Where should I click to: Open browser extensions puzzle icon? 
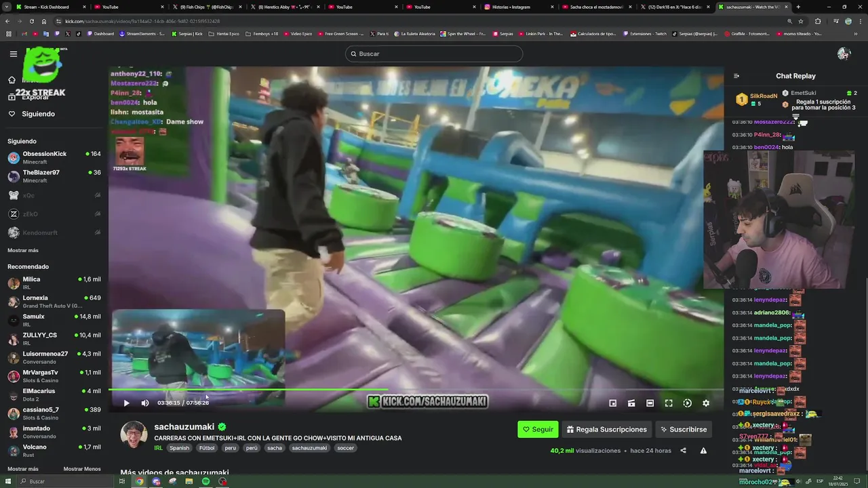pyautogui.click(x=817, y=21)
